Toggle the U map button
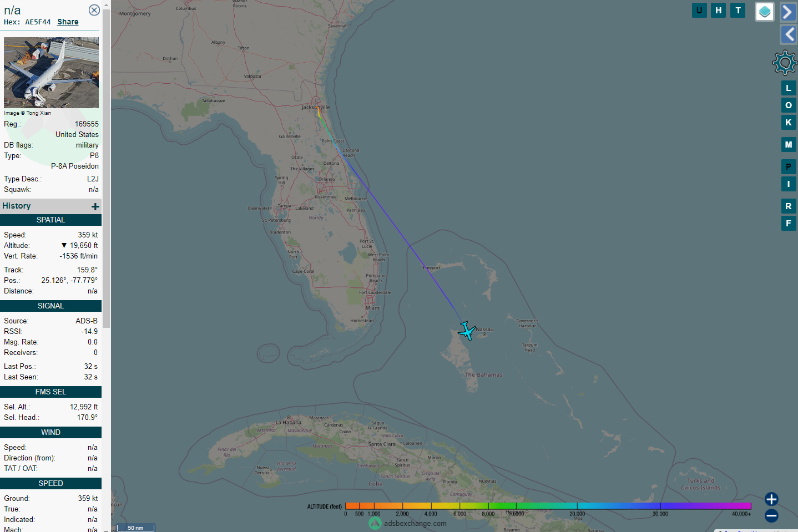The width and height of the screenshot is (798, 532). (699, 10)
